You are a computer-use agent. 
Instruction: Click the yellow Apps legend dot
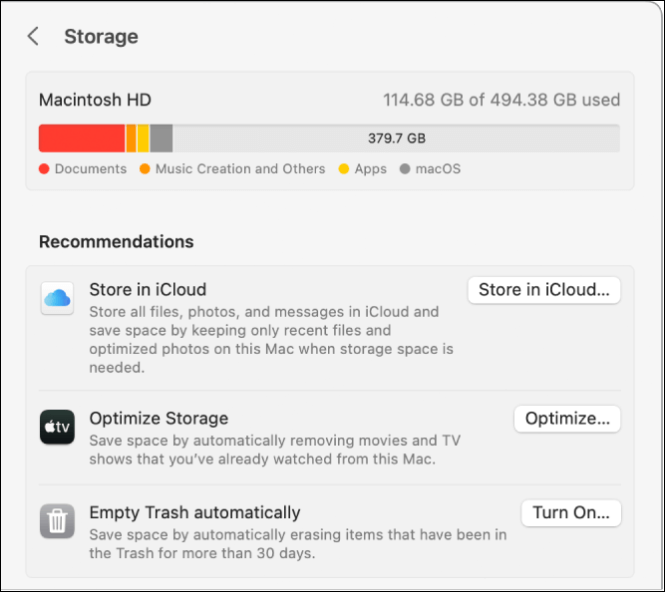(344, 169)
